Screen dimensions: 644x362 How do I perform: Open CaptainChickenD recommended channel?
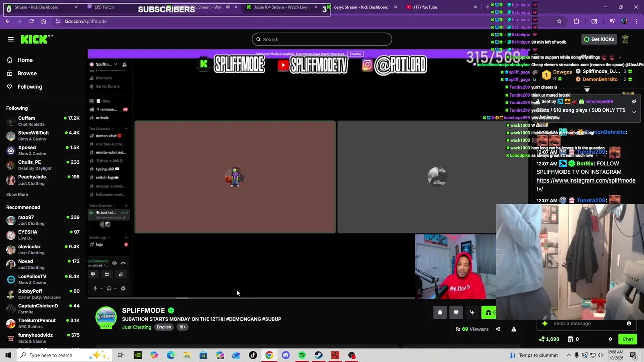[43, 308]
